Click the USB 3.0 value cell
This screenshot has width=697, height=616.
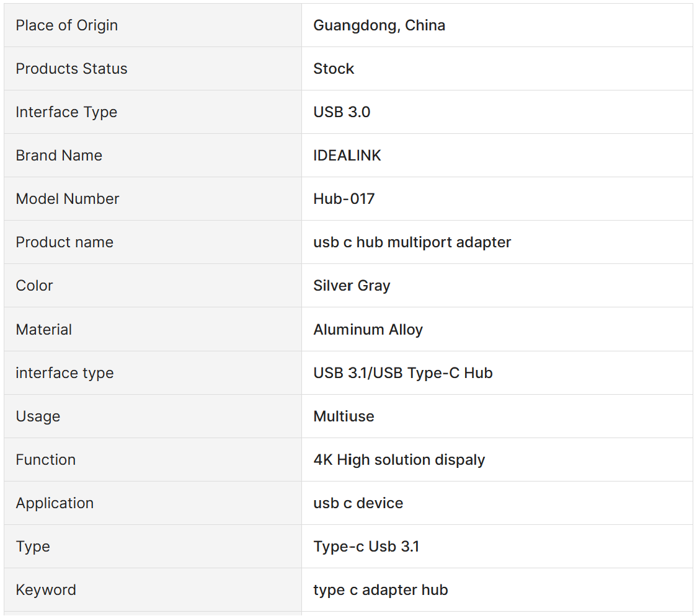(342, 112)
